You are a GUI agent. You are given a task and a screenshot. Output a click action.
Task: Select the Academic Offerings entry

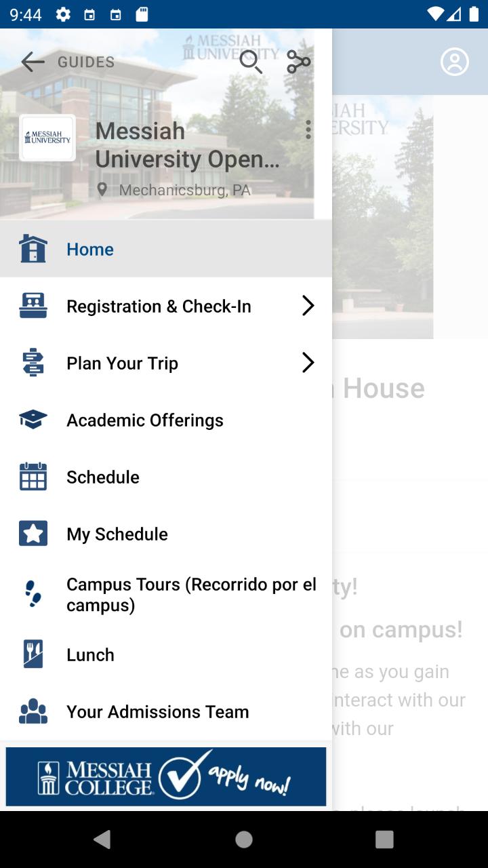pyautogui.click(x=166, y=420)
